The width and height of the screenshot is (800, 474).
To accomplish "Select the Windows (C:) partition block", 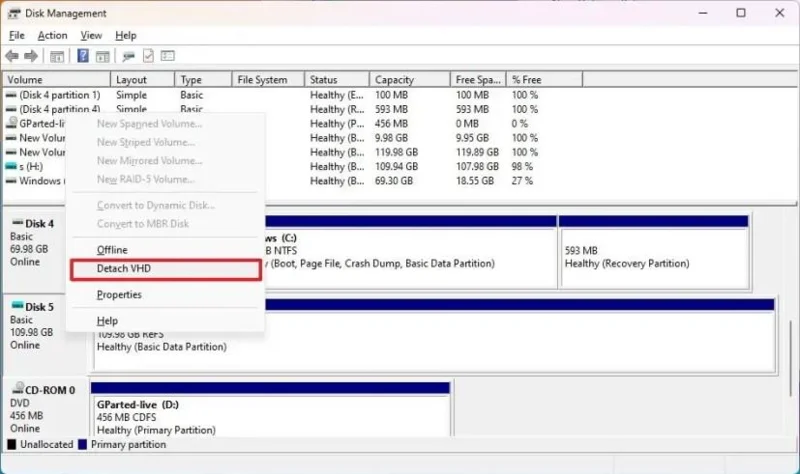I will (x=411, y=252).
